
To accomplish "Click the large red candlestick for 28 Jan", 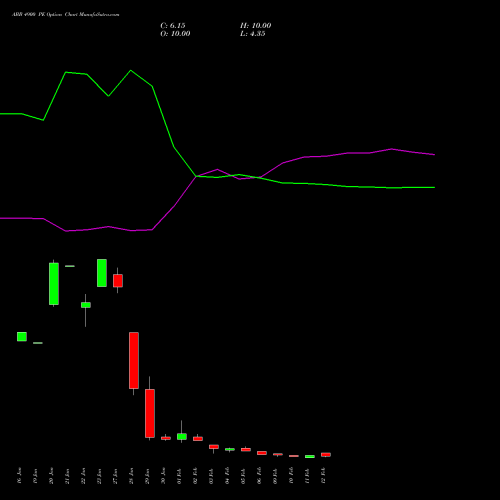I will (134, 360).
